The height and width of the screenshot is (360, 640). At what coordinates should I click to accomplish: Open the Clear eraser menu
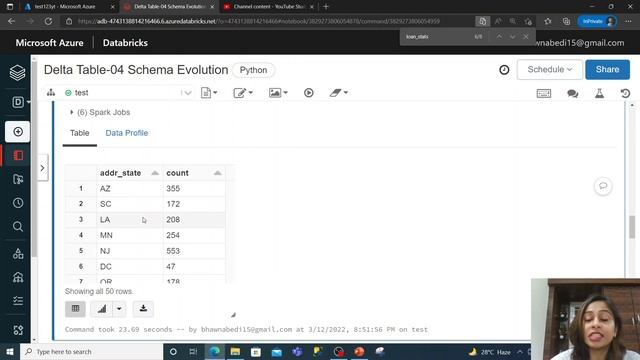[x=338, y=93]
